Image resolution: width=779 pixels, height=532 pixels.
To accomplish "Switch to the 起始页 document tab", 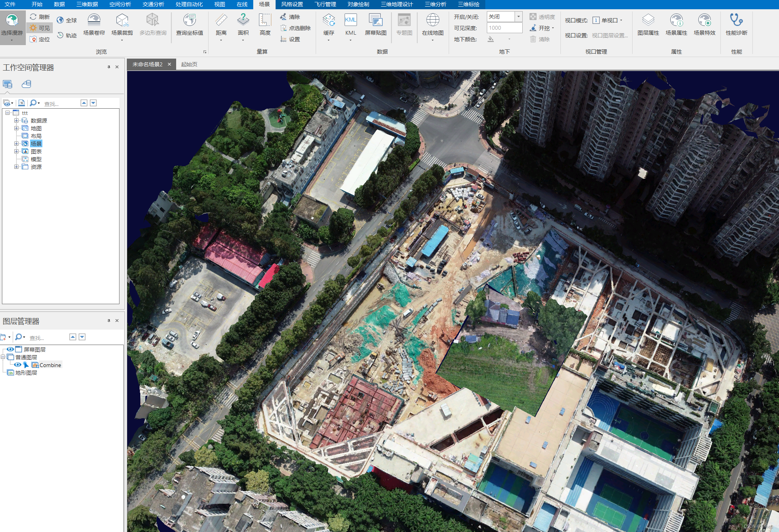I will point(189,64).
